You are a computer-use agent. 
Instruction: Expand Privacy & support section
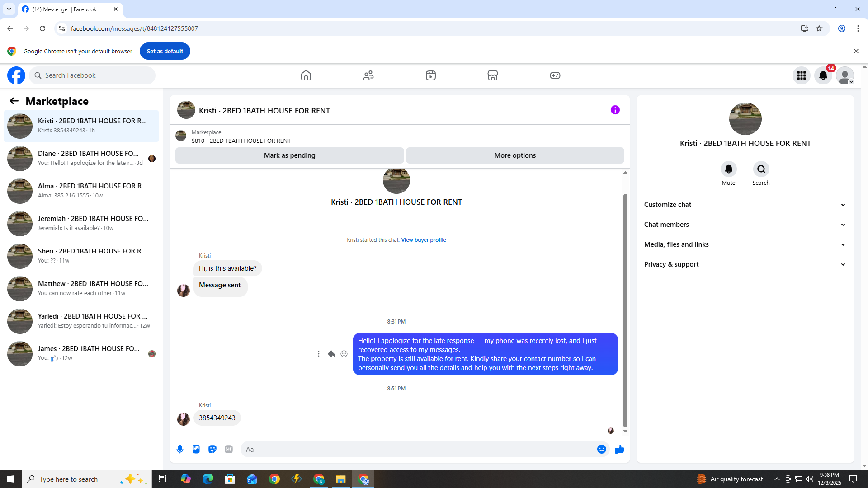tap(745, 264)
